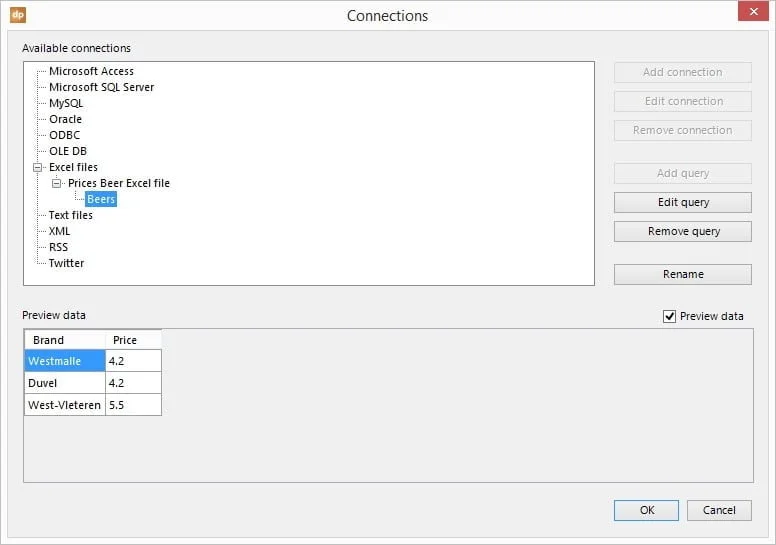Select the 5.5 price cell
The height and width of the screenshot is (545, 776).
click(134, 405)
